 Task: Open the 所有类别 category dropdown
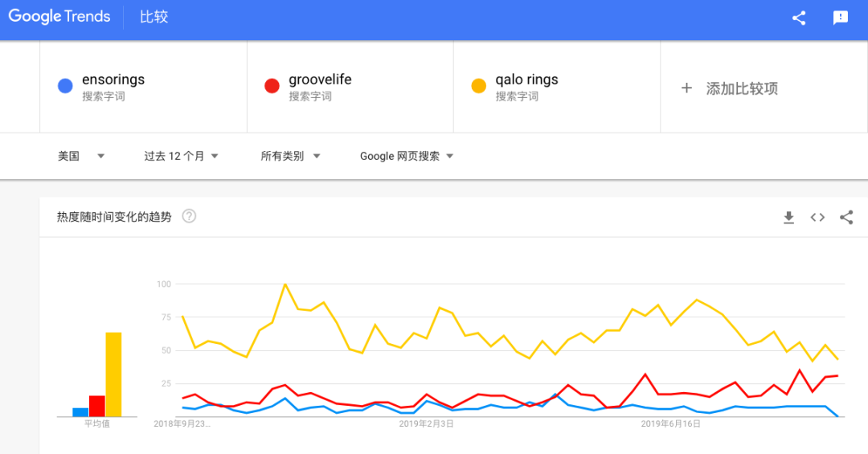(291, 156)
